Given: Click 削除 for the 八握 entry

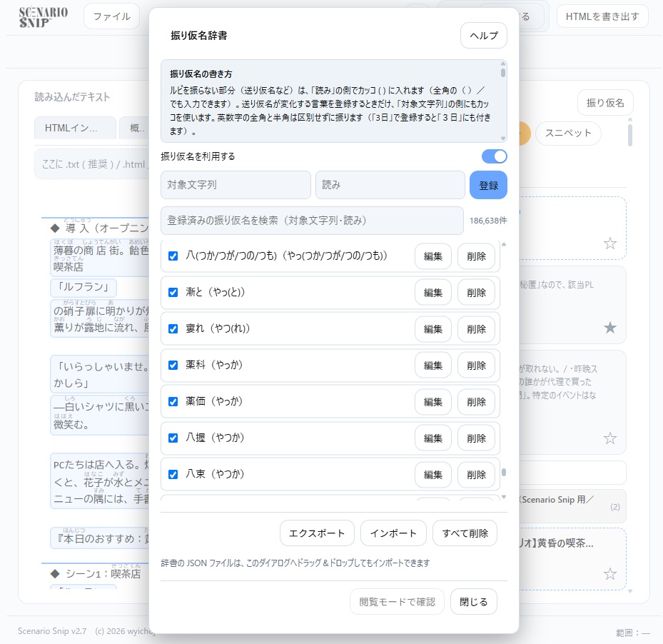Looking at the screenshot, I should (476, 438).
